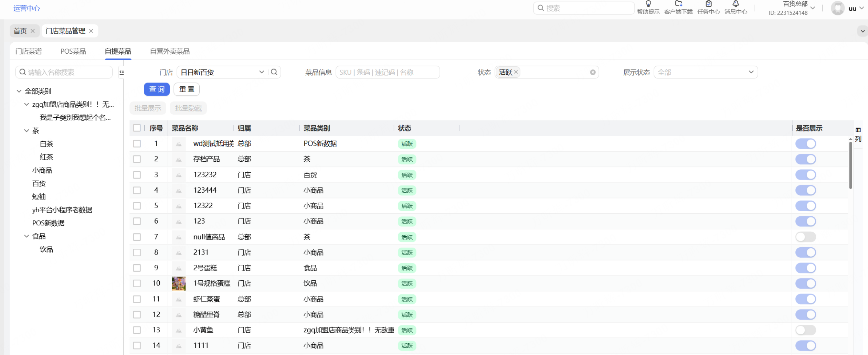Click the 批量展示 button
Image resolution: width=868 pixels, height=355 pixels.
pos(148,108)
